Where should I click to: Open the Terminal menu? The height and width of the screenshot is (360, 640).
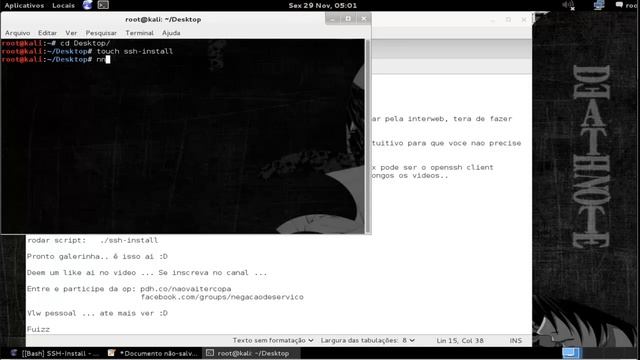pyautogui.click(x=140, y=33)
